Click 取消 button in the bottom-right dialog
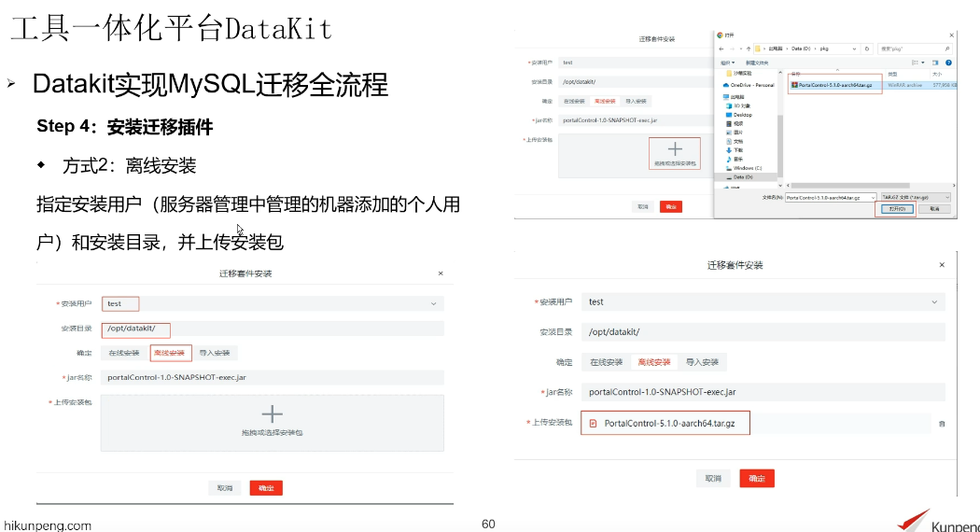This screenshot has width=980, height=532. click(713, 478)
